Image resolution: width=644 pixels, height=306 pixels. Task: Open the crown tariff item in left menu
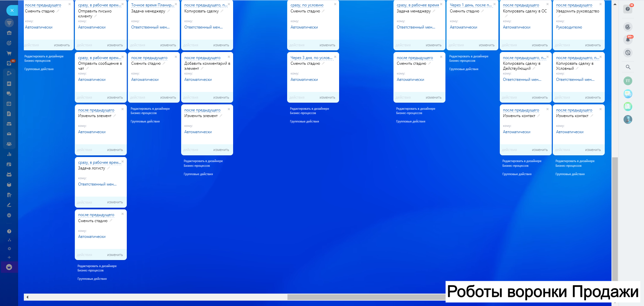[9, 267]
